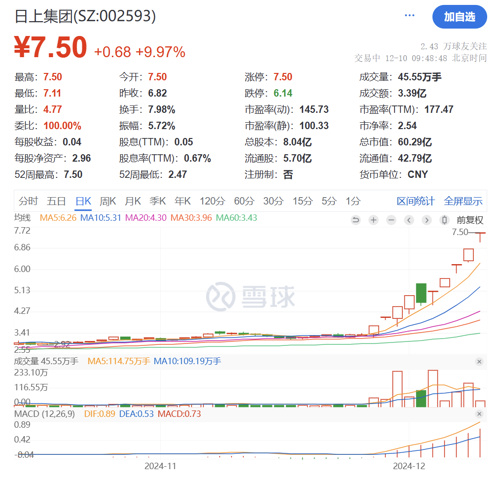Move chart right with right chevron

(426, 220)
